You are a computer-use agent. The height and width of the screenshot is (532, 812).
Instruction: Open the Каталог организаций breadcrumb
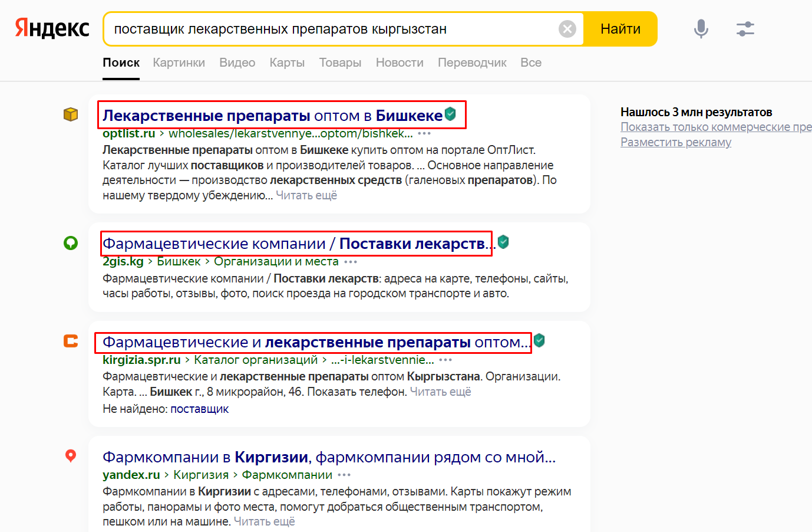pyautogui.click(x=256, y=360)
